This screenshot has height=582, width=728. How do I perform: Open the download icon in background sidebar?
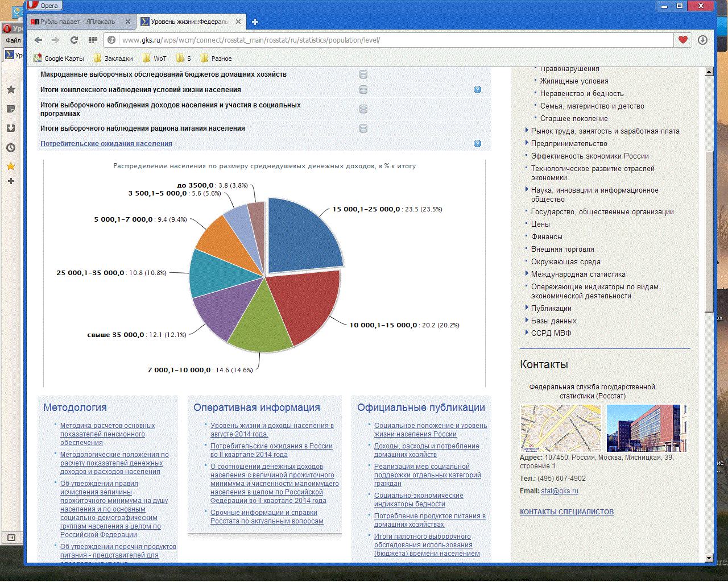11,128
